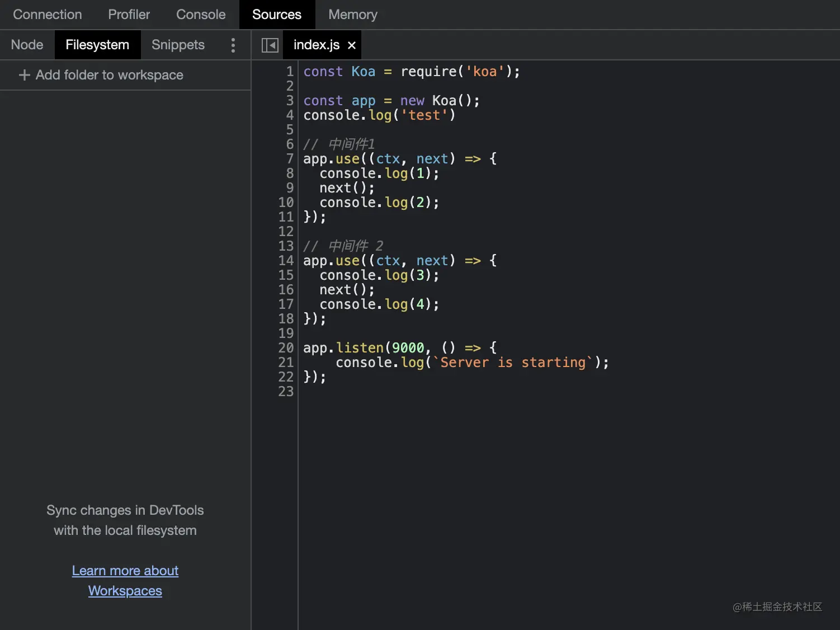The image size is (840, 630).
Task: Click the Learn more about Workspaces link
Action: (125, 580)
